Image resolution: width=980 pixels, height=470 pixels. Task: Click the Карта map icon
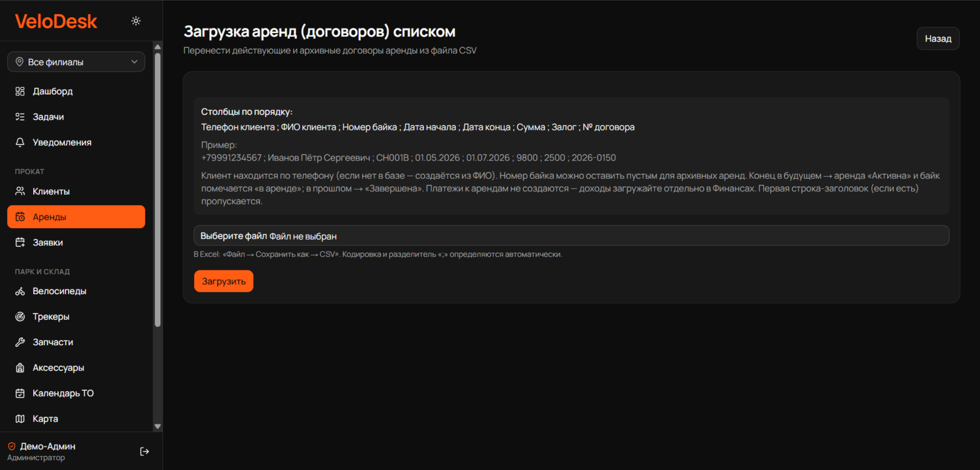(20, 419)
